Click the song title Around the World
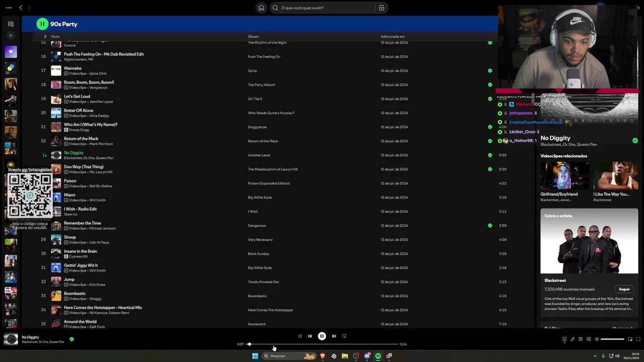This screenshot has height=362, width=644. (x=80, y=322)
